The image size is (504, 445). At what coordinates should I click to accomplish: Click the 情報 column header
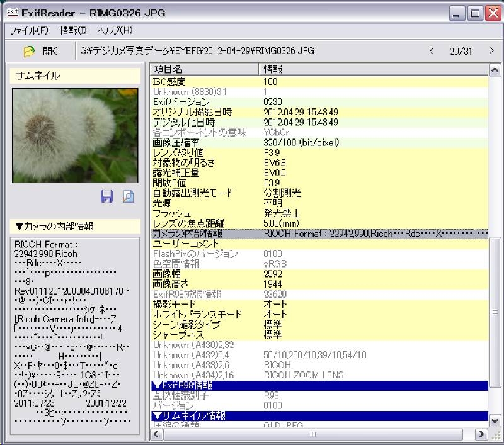372,69
